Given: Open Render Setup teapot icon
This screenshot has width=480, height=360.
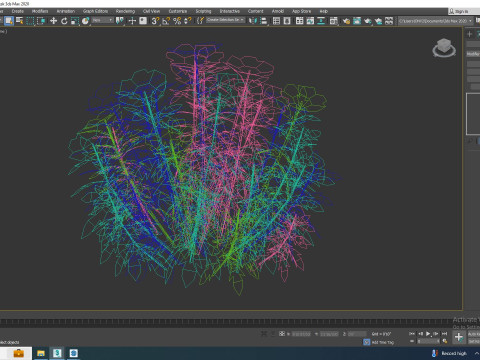Looking at the screenshot, I should pos(346,21).
